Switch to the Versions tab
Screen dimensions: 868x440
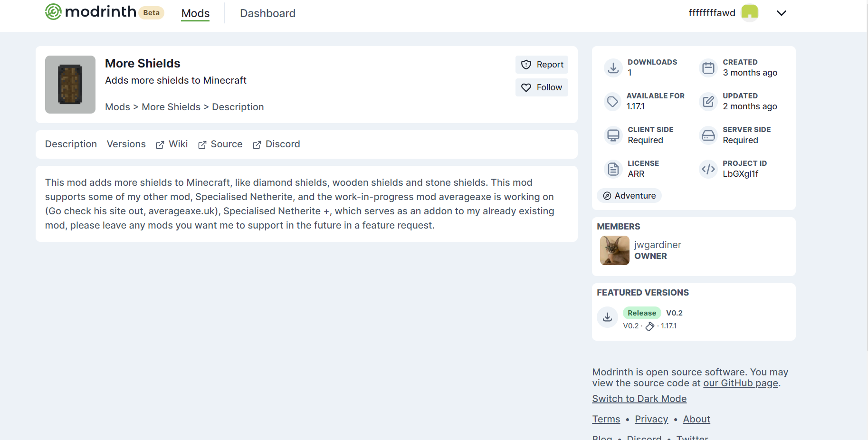126,144
